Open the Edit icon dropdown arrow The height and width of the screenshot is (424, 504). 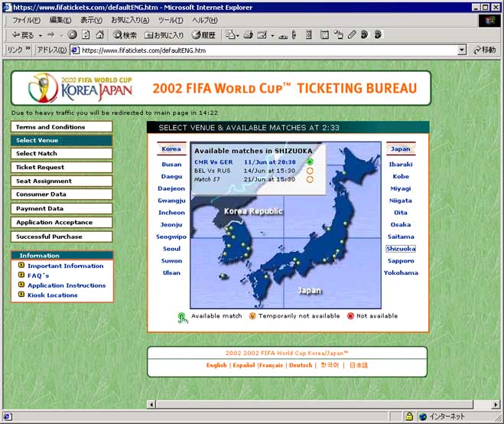[x=272, y=35]
